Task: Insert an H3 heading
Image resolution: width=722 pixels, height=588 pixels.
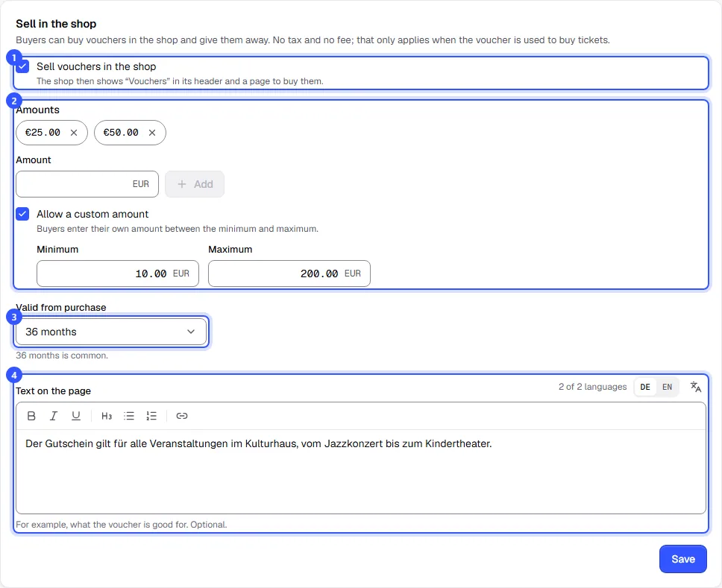Action: [107, 416]
